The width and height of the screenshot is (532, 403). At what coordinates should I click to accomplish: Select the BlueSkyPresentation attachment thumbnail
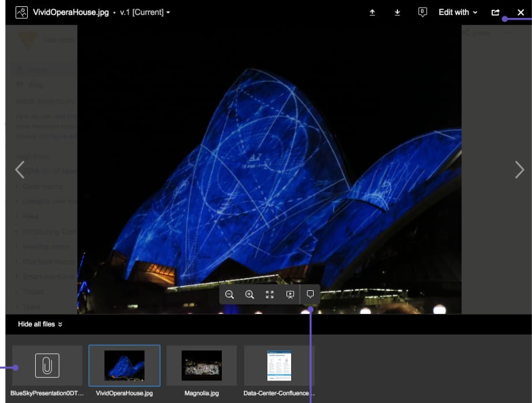[47, 365]
